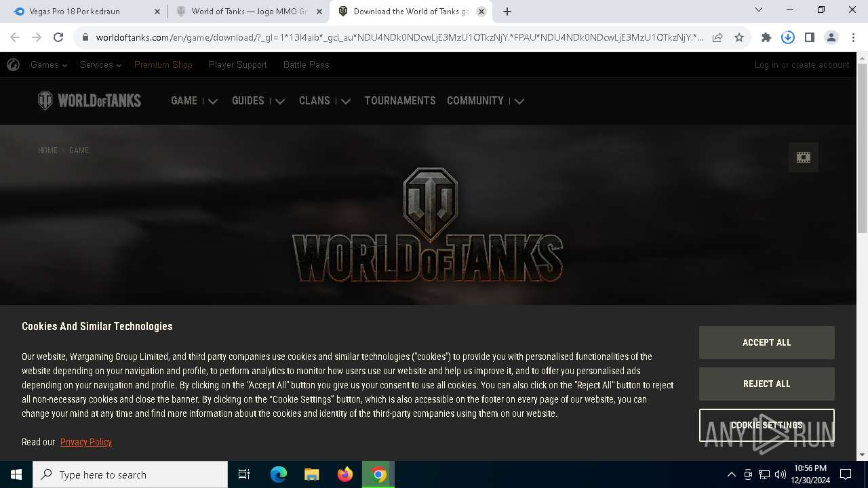Click the page vertical scrollbar thumb
The width and height of the screenshot is (868, 488).
coord(862,149)
